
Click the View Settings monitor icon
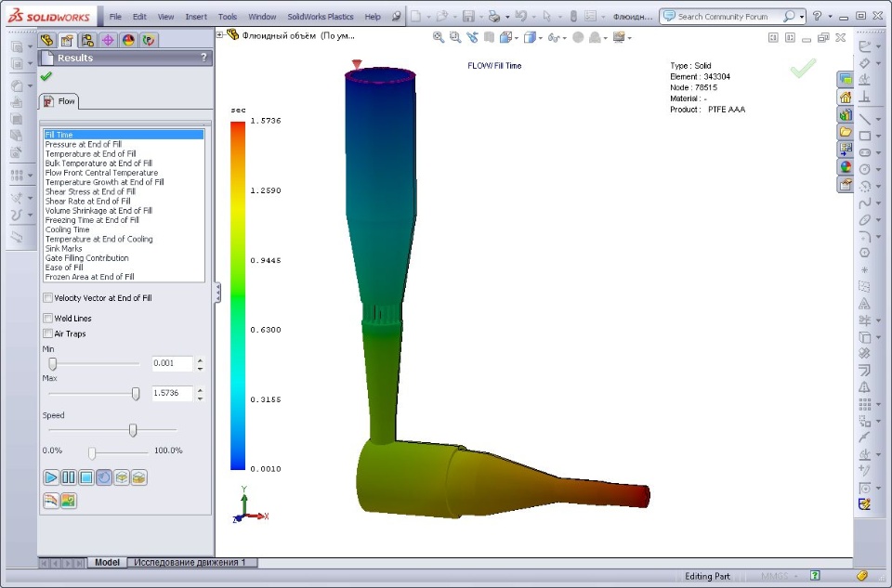pos(619,37)
